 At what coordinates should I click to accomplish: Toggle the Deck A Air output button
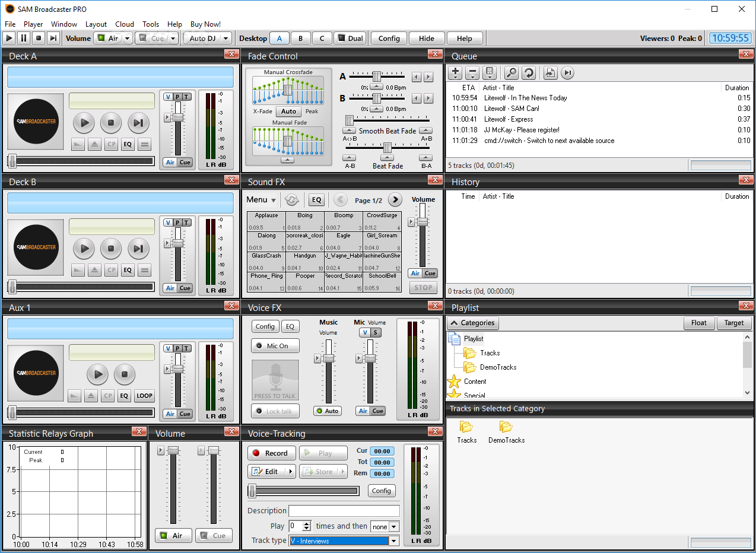pyautogui.click(x=170, y=162)
